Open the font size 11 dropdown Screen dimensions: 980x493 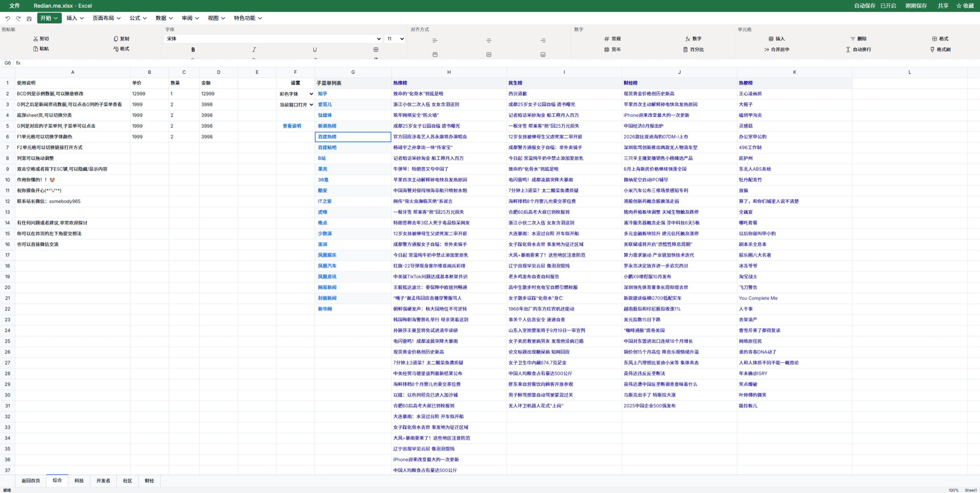pos(395,39)
